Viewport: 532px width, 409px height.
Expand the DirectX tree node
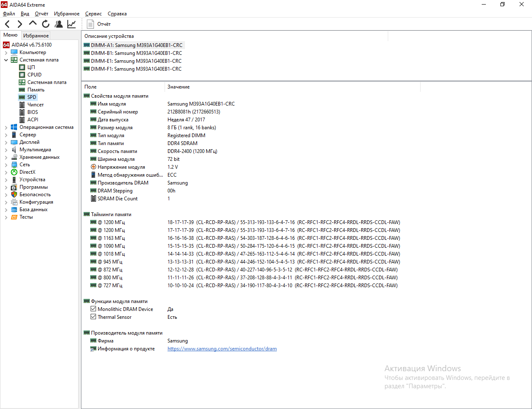click(6, 172)
